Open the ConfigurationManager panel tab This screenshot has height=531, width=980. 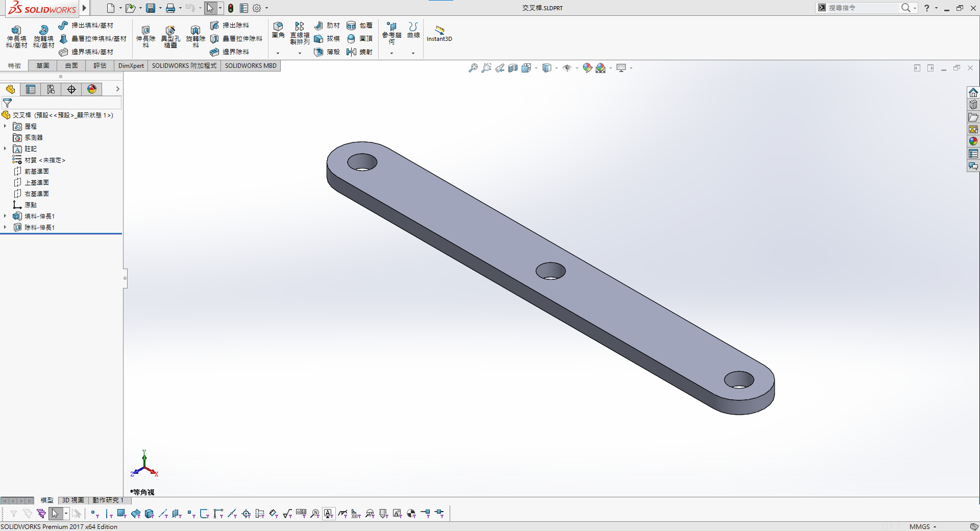51,89
